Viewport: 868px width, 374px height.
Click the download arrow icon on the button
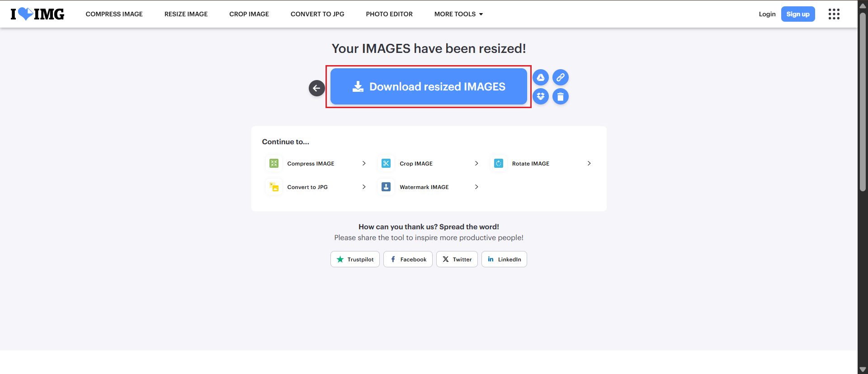(x=358, y=86)
